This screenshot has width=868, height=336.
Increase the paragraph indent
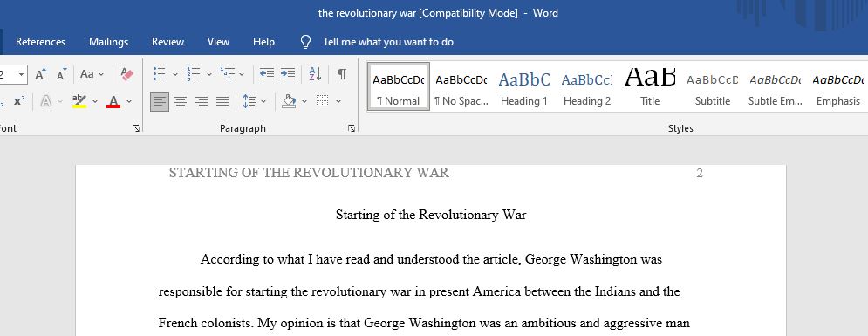(x=287, y=74)
